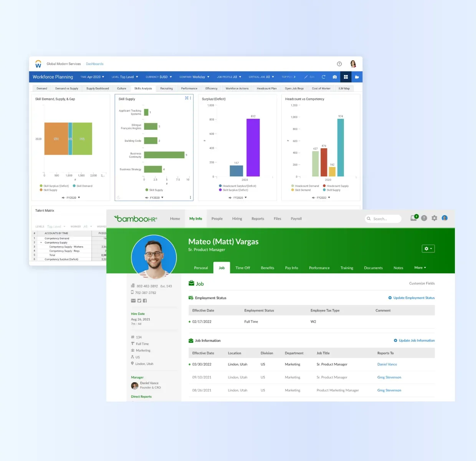
Task: Toggle Headcount Supply legend item
Action: [336, 186]
